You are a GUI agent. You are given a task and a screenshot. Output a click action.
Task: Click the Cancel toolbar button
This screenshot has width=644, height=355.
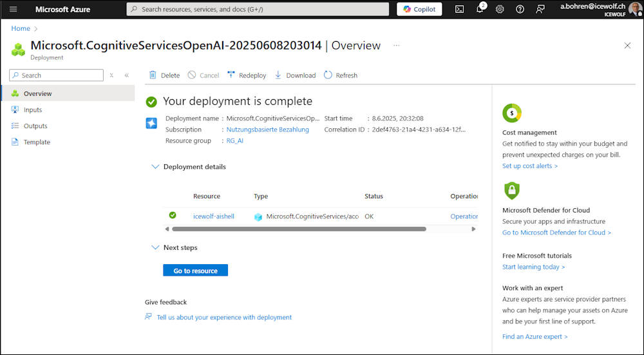coord(204,75)
